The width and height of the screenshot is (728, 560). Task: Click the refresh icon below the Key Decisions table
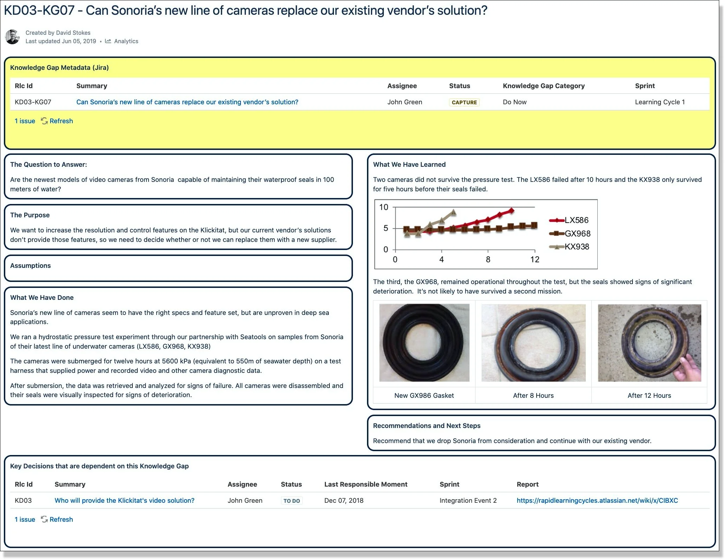pyautogui.click(x=44, y=519)
